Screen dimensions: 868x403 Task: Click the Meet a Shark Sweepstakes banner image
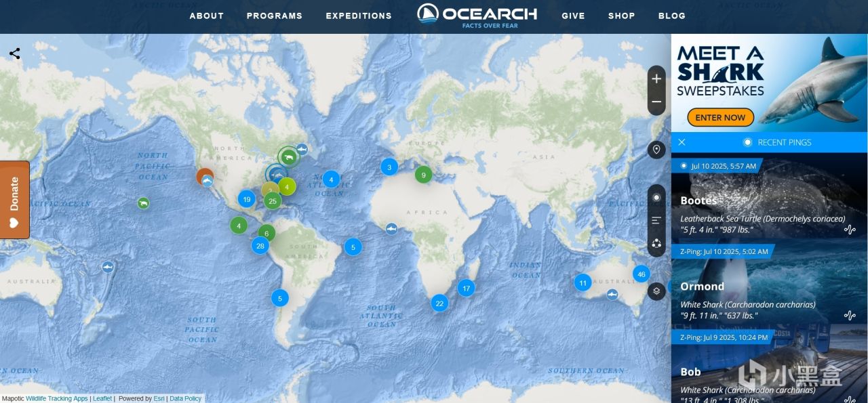770,83
